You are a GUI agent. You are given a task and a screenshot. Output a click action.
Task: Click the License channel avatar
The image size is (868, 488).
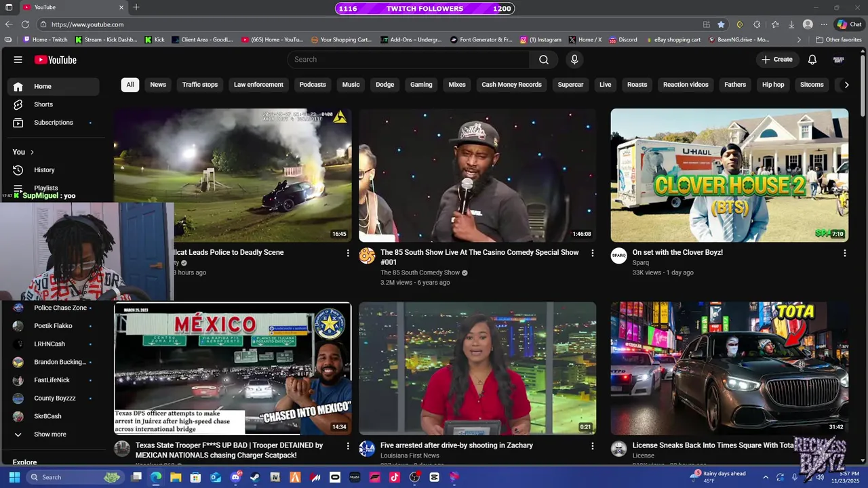click(x=618, y=449)
